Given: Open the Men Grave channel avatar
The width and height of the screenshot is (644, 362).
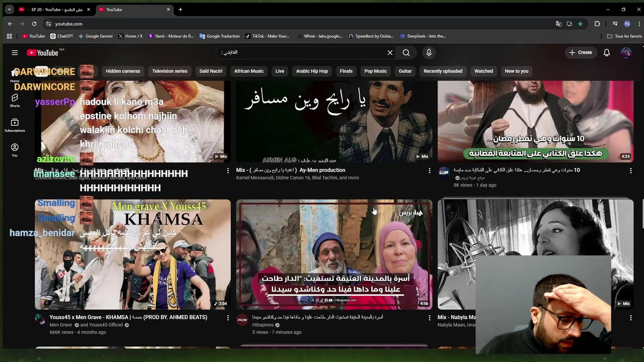Looking at the screenshot, I should pos(40,319).
